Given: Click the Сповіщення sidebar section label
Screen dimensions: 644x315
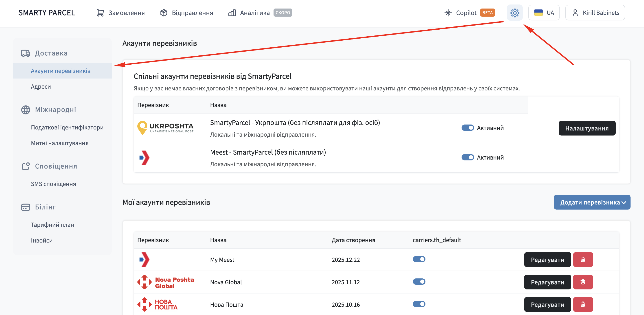Looking at the screenshot, I should click(x=56, y=166).
